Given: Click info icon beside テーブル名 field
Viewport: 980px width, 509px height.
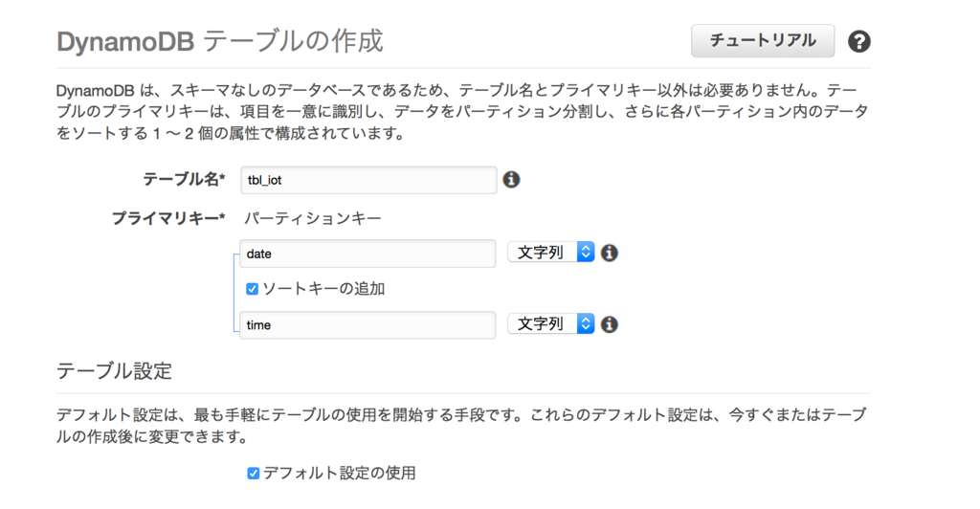Looking at the screenshot, I should [511, 180].
